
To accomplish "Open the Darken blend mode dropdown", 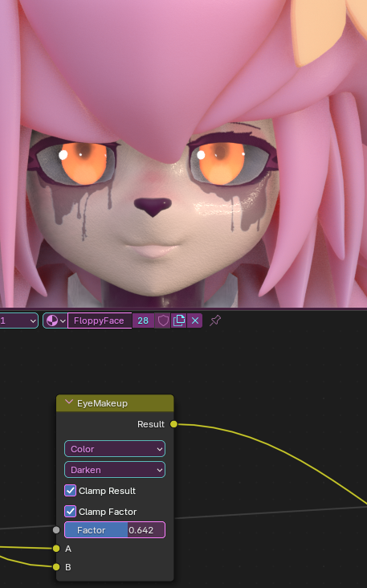I will 115,469.
